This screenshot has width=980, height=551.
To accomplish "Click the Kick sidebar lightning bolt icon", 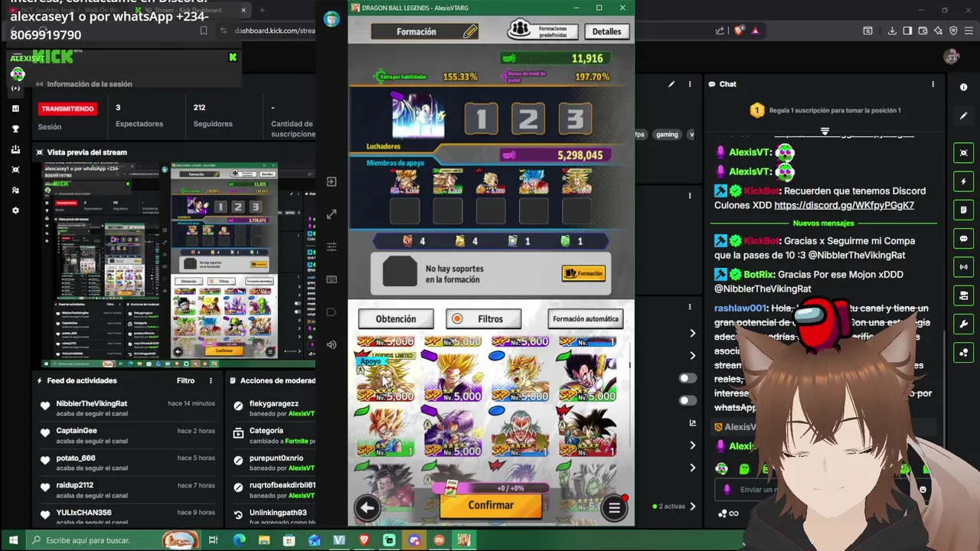I will (x=964, y=181).
